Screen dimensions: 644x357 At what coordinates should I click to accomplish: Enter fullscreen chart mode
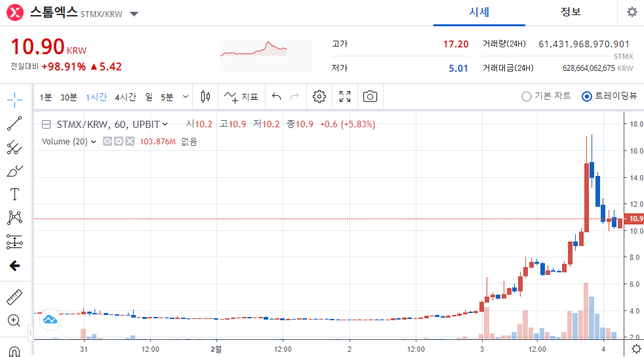click(x=345, y=96)
